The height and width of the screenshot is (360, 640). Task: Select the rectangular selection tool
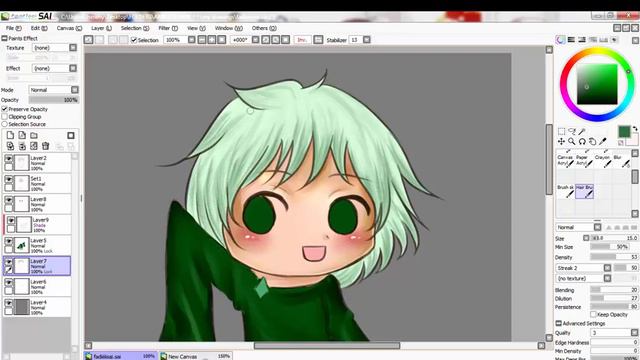(562, 131)
